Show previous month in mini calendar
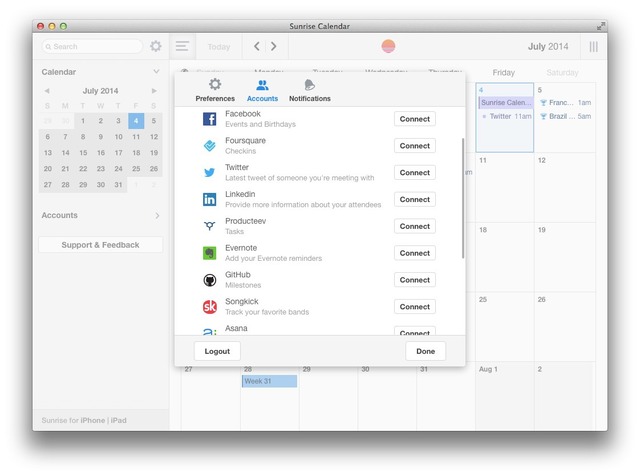640x476 pixels. click(47, 91)
